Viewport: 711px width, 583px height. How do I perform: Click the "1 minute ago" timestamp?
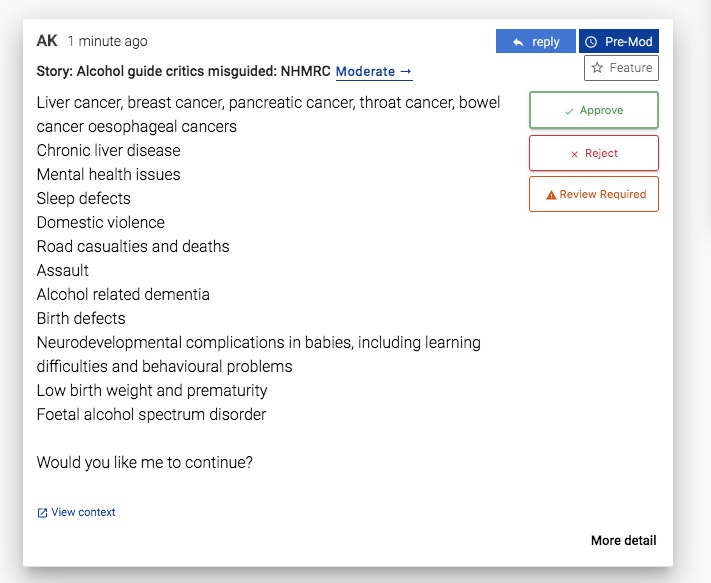107,42
